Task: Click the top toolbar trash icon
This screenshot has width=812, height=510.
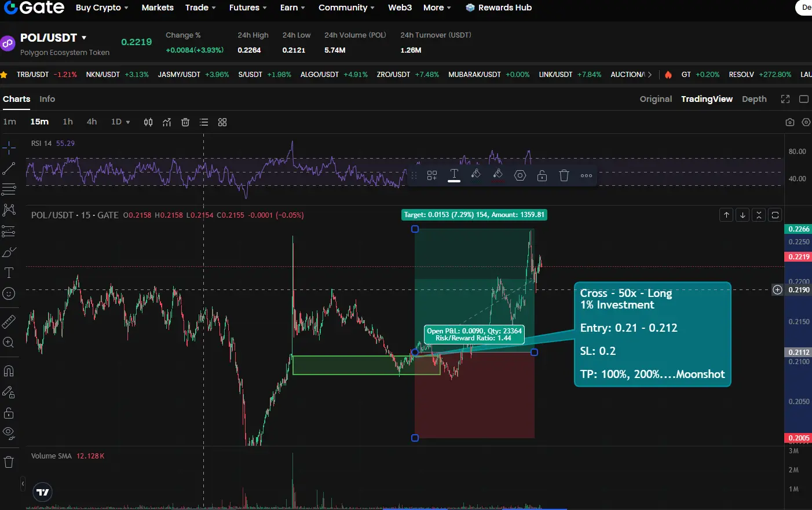Action: coord(185,122)
